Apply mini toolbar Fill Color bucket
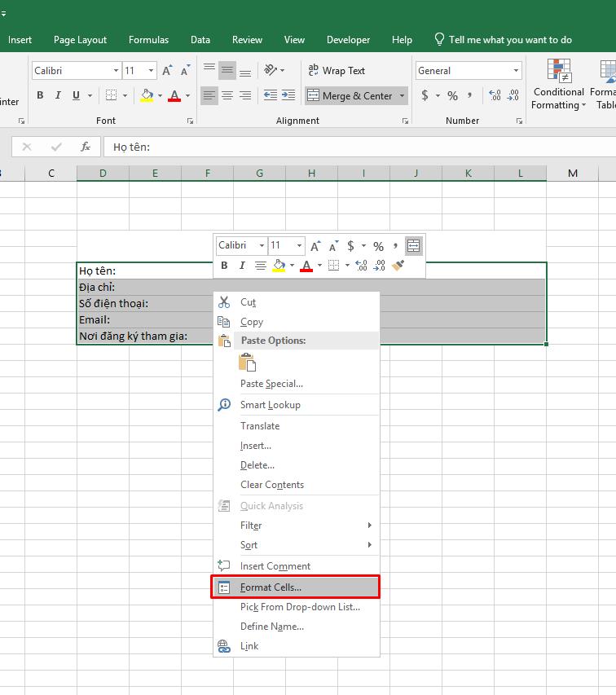 (x=279, y=266)
